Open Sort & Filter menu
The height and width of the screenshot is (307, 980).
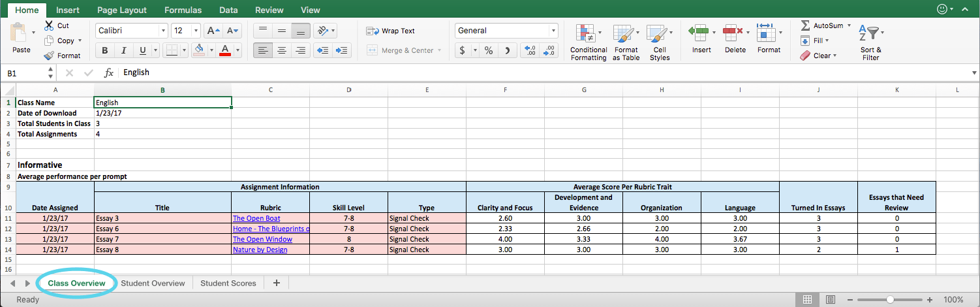[x=870, y=42]
